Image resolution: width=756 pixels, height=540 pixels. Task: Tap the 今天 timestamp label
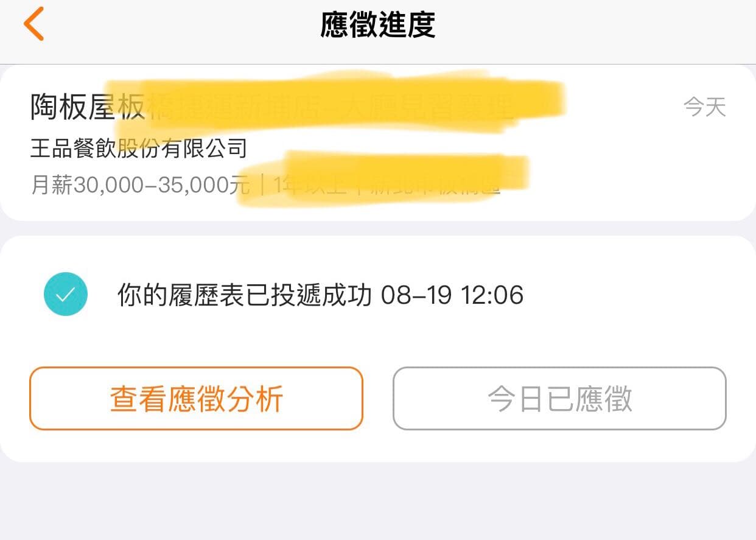704,107
